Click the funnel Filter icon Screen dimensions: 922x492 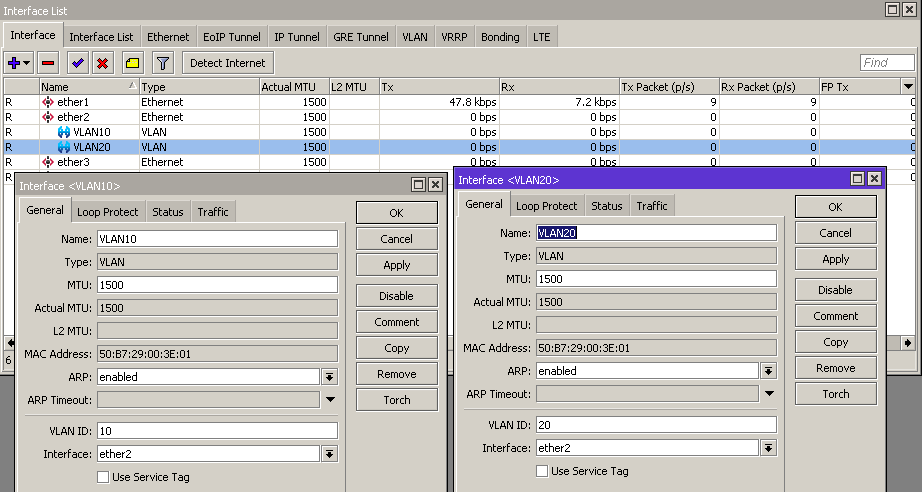(163, 63)
